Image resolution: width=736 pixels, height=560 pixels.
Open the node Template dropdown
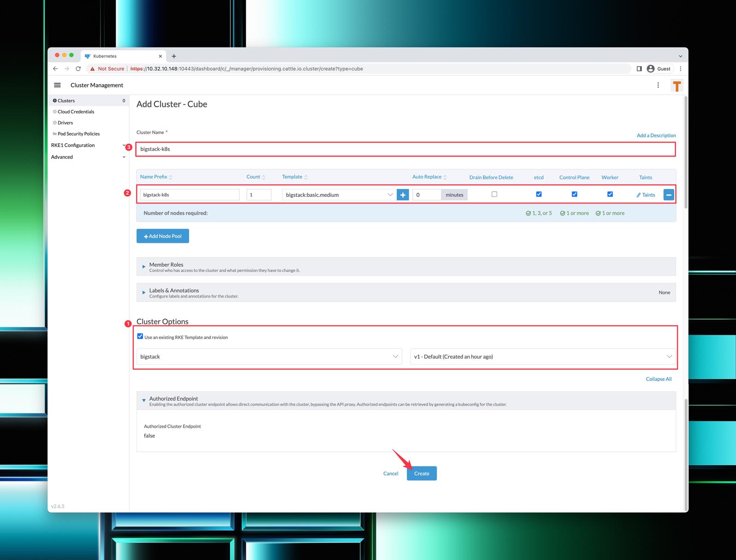coord(338,195)
